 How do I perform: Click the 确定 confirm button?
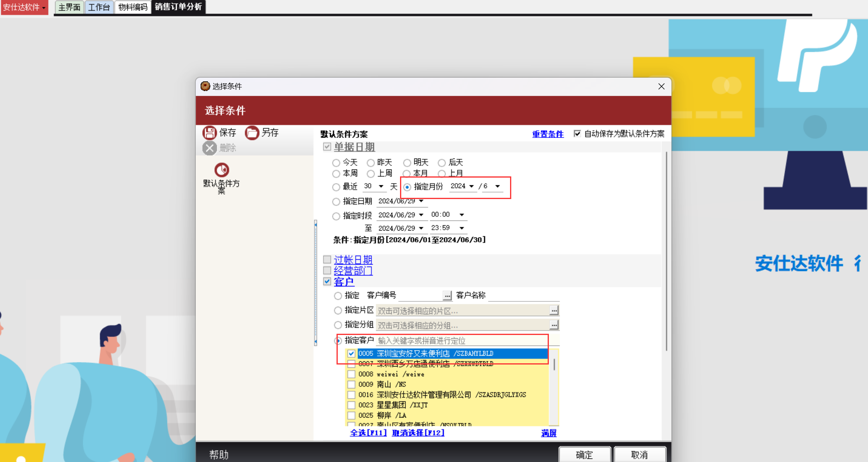[584, 455]
